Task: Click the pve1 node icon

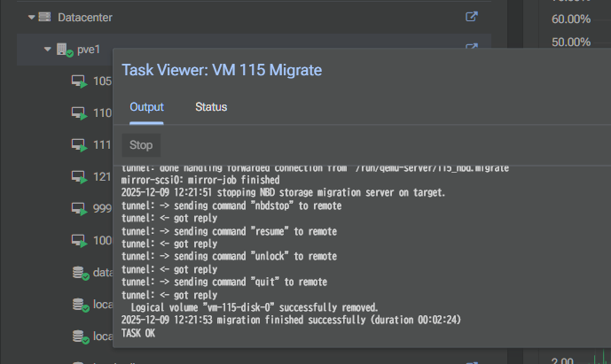Action: click(x=63, y=50)
